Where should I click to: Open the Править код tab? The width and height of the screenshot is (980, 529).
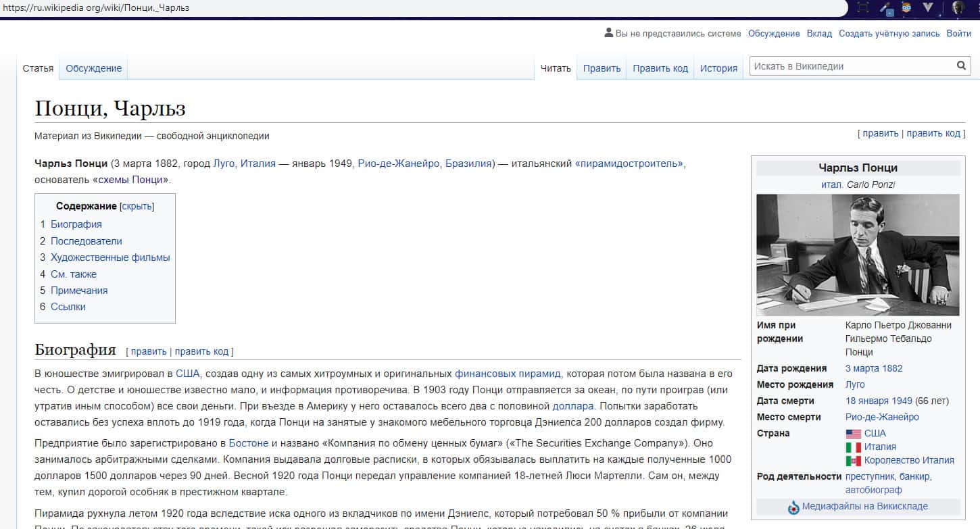(x=660, y=68)
